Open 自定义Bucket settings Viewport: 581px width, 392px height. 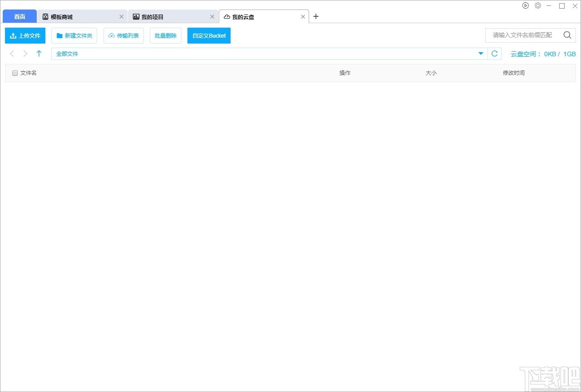click(209, 35)
